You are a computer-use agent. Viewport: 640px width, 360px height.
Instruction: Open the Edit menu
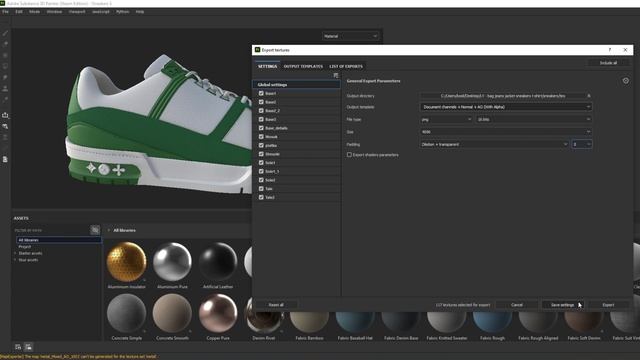[19, 12]
